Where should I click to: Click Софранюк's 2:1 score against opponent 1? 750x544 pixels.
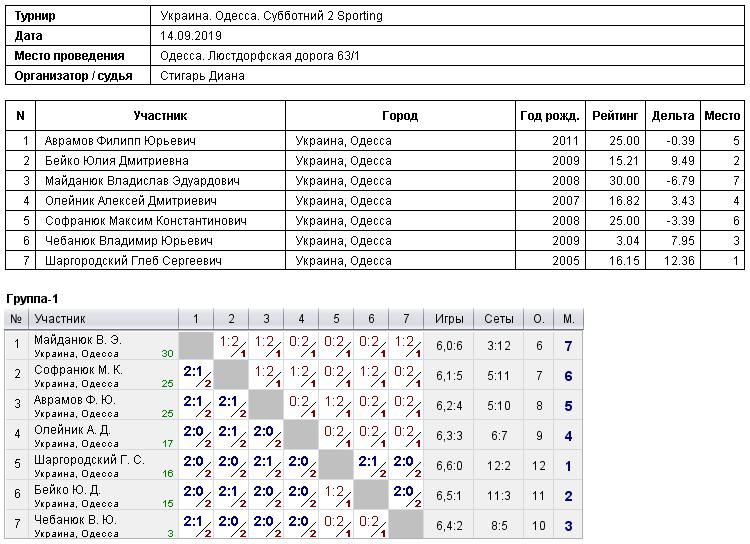coord(193,371)
